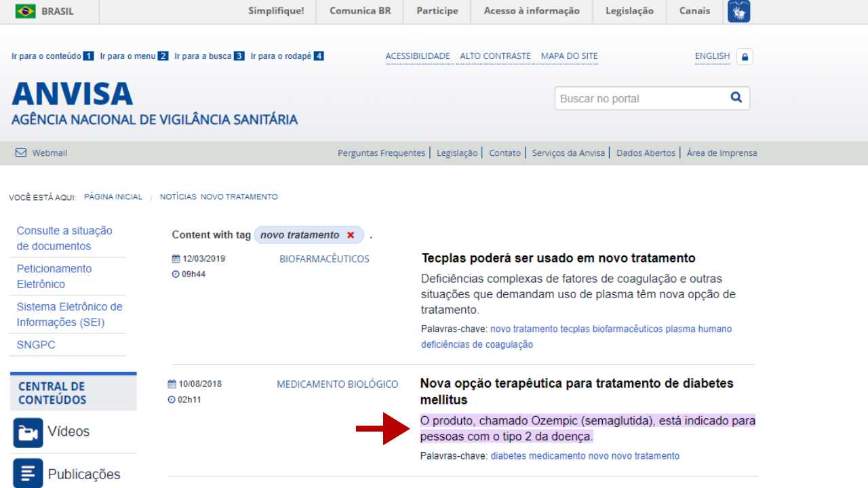The height and width of the screenshot is (488, 868).
Task: Go to PÁGINA INICIAL breadcrumb
Action: (x=113, y=197)
